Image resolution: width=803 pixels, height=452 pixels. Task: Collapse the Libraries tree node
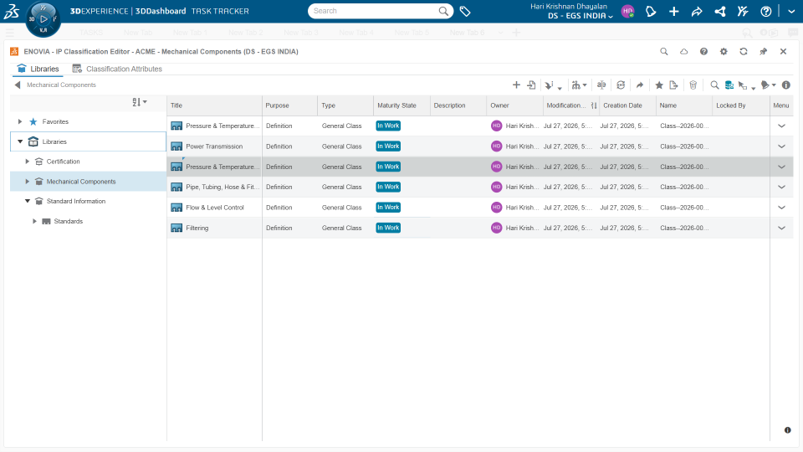click(x=20, y=142)
